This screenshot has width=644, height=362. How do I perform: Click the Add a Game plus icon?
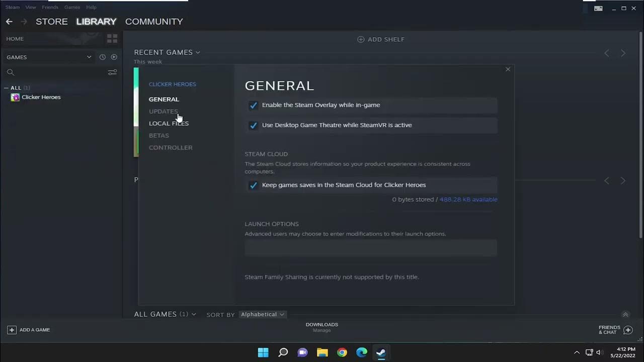(12, 330)
